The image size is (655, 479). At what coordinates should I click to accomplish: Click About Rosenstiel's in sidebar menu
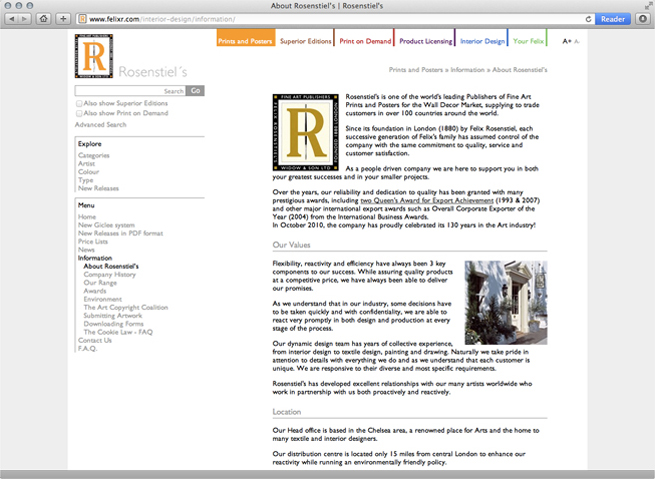(111, 266)
